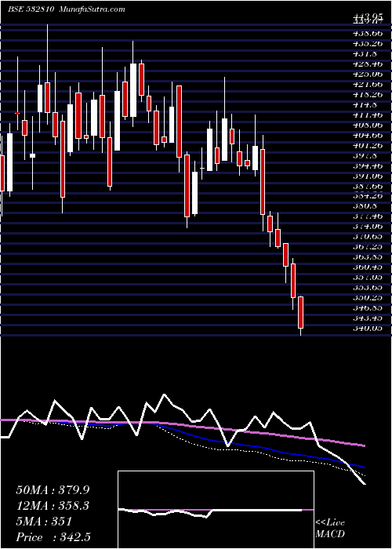Click the 401.26 price axis label

coord(366,145)
